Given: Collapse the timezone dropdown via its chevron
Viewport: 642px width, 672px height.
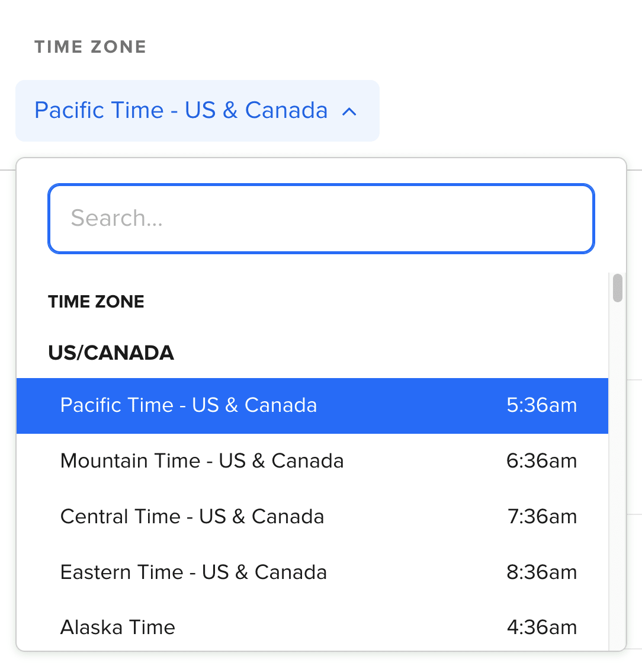Looking at the screenshot, I should [x=349, y=111].
